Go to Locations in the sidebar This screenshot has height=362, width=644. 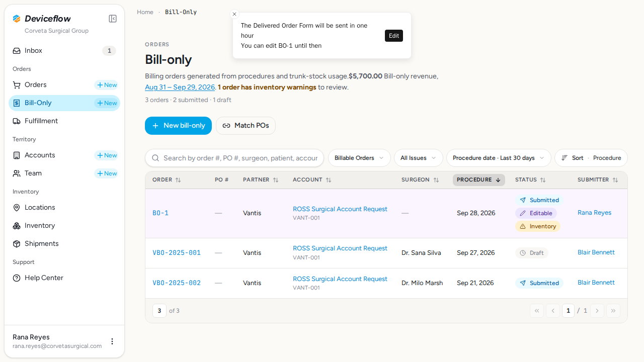tap(64, 208)
